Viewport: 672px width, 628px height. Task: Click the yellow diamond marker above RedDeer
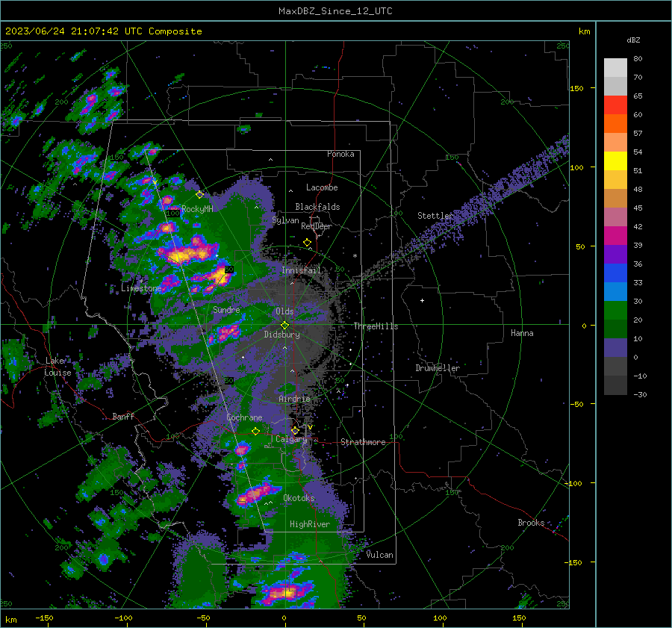coord(307,243)
